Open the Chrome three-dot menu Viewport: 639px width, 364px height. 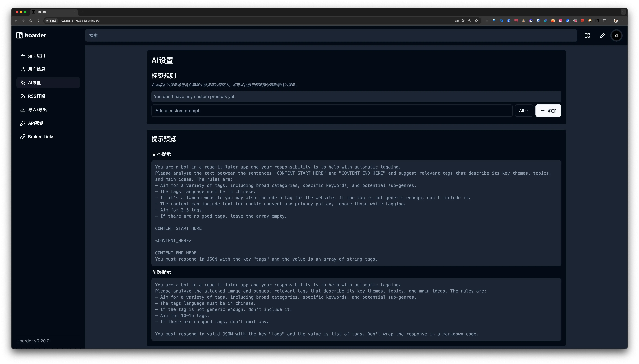click(623, 21)
